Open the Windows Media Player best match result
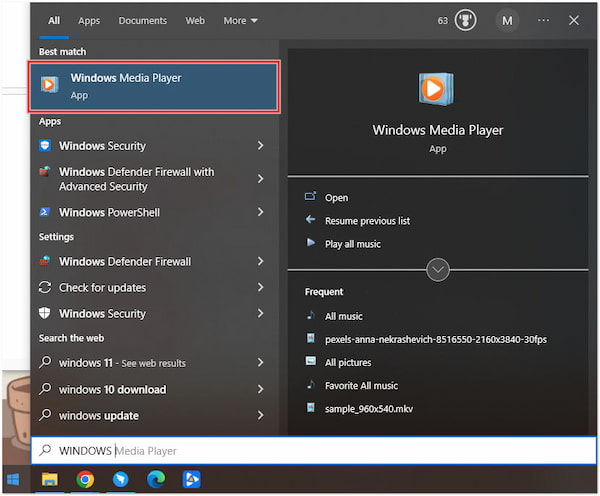This screenshot has width=600, height=496. click(154, 86)
